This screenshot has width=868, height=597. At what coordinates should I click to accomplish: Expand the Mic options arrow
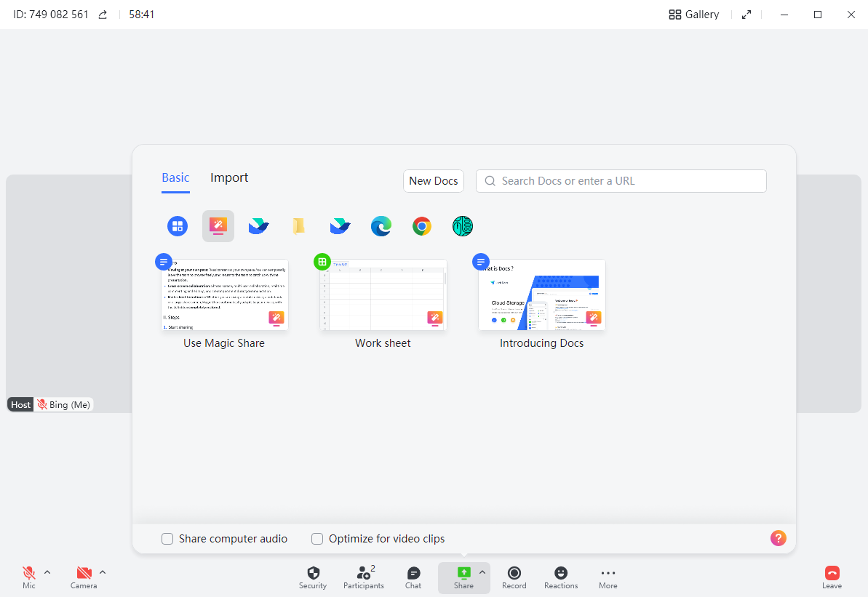pos(47,572)
